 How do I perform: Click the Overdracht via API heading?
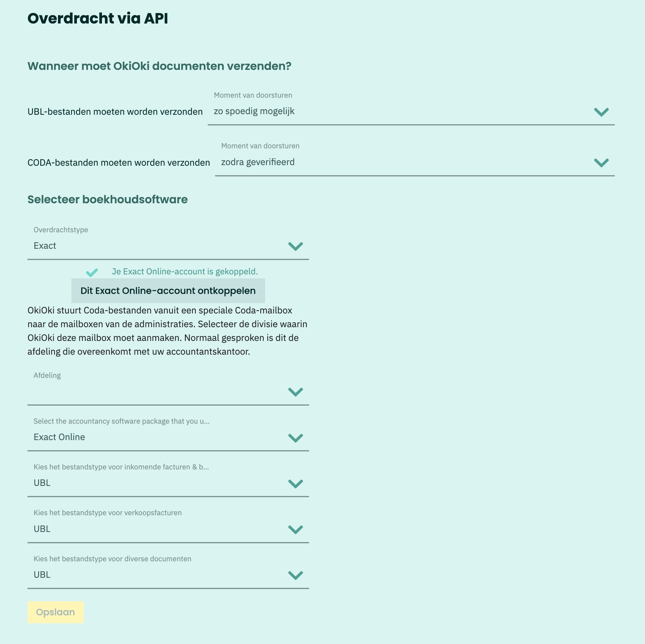click(98, 18)
